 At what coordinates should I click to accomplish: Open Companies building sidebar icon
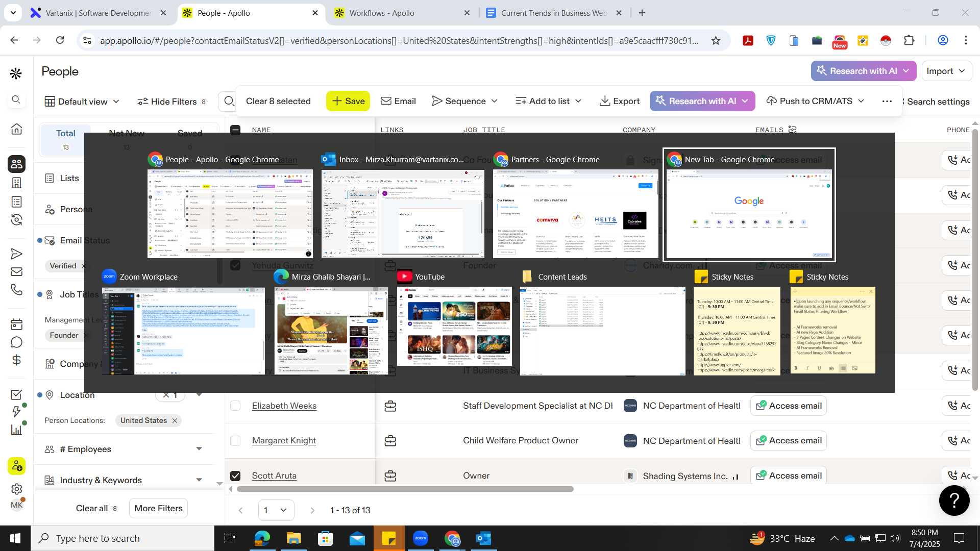coord(16,183)
